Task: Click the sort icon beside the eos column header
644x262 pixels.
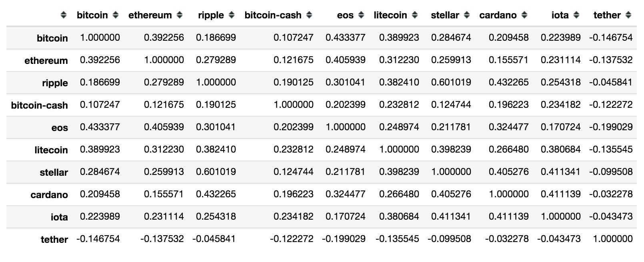Action: point(361,15)
